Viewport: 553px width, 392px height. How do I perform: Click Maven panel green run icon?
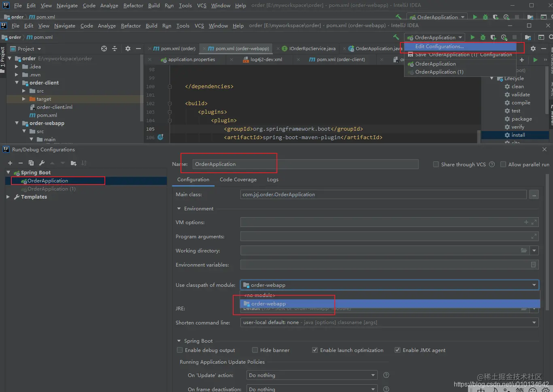point(535,60)
